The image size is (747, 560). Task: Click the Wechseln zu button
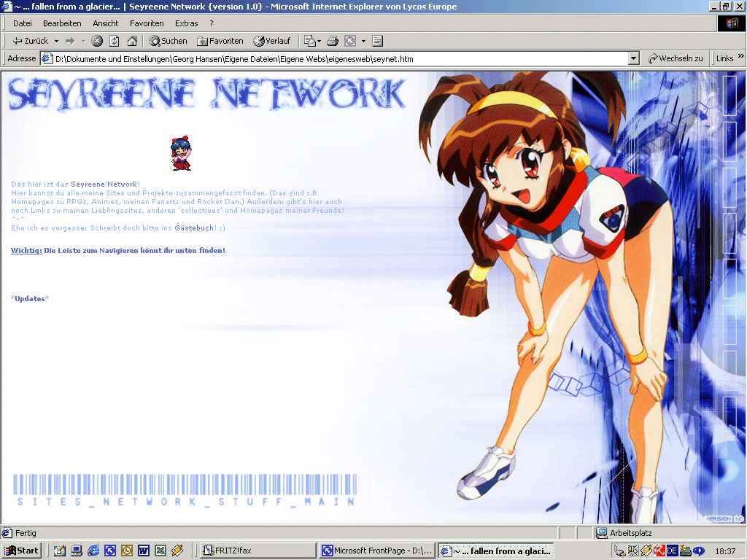tap(676, 58)
